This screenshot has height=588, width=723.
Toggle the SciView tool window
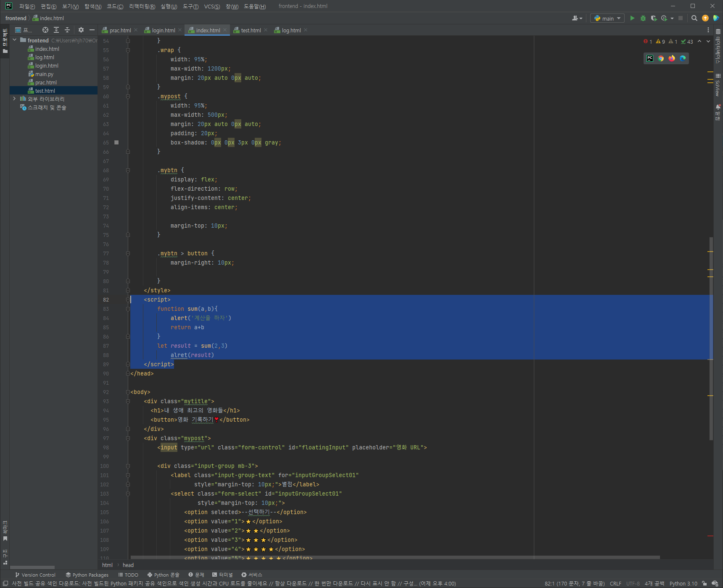(x=718, y=85)
